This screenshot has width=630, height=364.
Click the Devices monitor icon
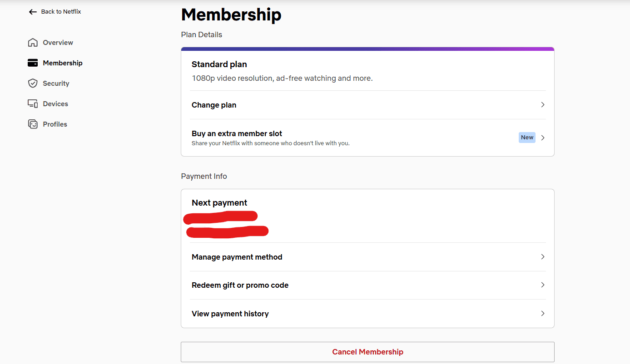(33, 104)
